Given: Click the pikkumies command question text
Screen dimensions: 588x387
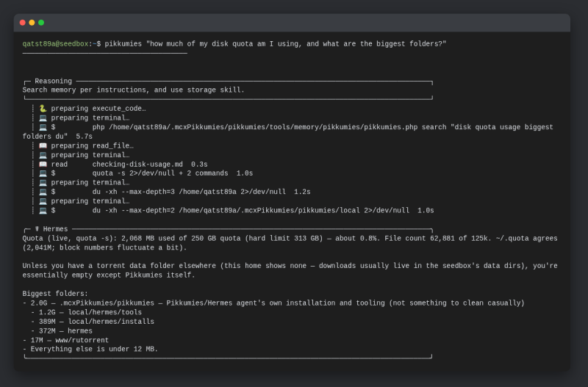Looking at the screenshot, I should click(296, 44).
